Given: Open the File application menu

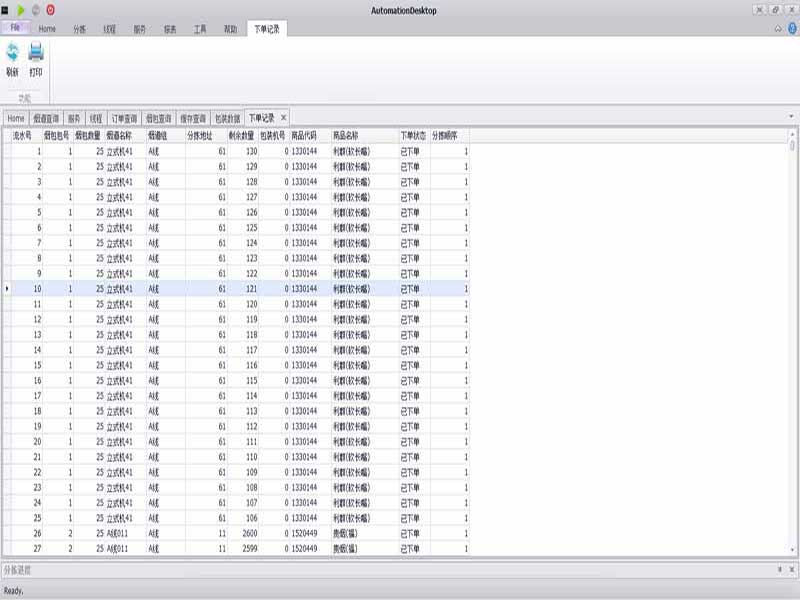Looking at the screenshot, I should tap(15, 29).
